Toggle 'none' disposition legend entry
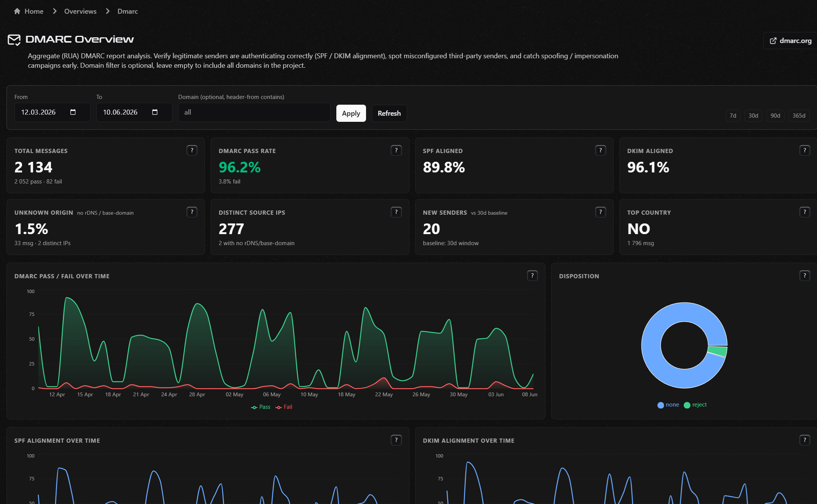 pyautogui.click(x=668, y=405)
